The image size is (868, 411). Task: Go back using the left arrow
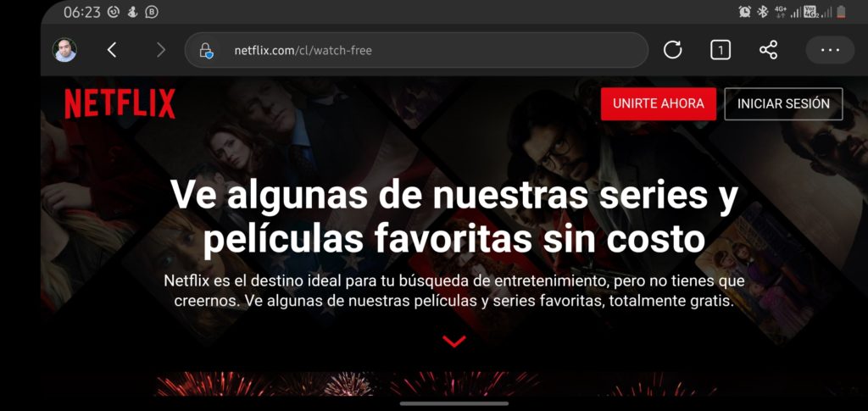pyautogui.click(x=112, y=50)
